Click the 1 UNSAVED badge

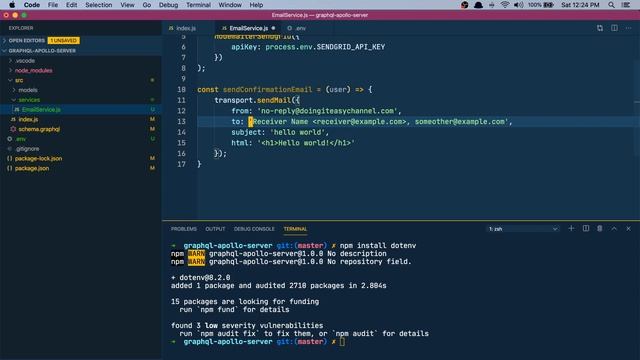click(64, 40)
